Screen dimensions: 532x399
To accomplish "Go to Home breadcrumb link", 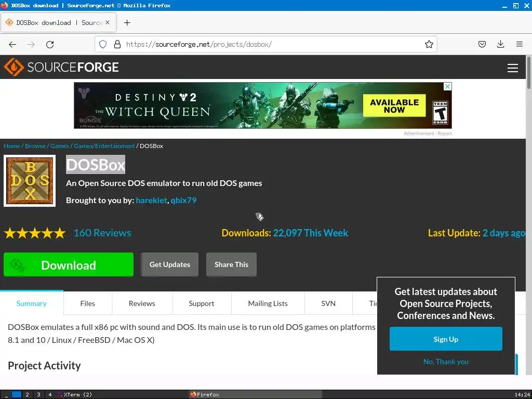I will (12, 146).
